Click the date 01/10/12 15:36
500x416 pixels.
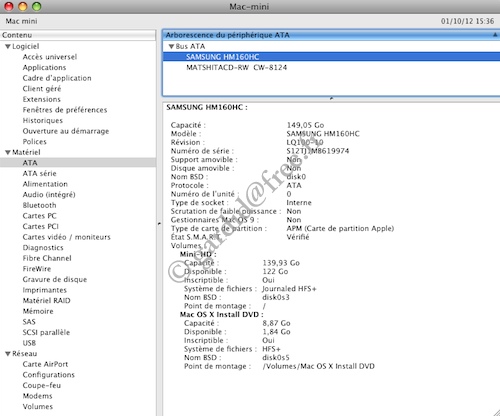[x=468, y=21]
